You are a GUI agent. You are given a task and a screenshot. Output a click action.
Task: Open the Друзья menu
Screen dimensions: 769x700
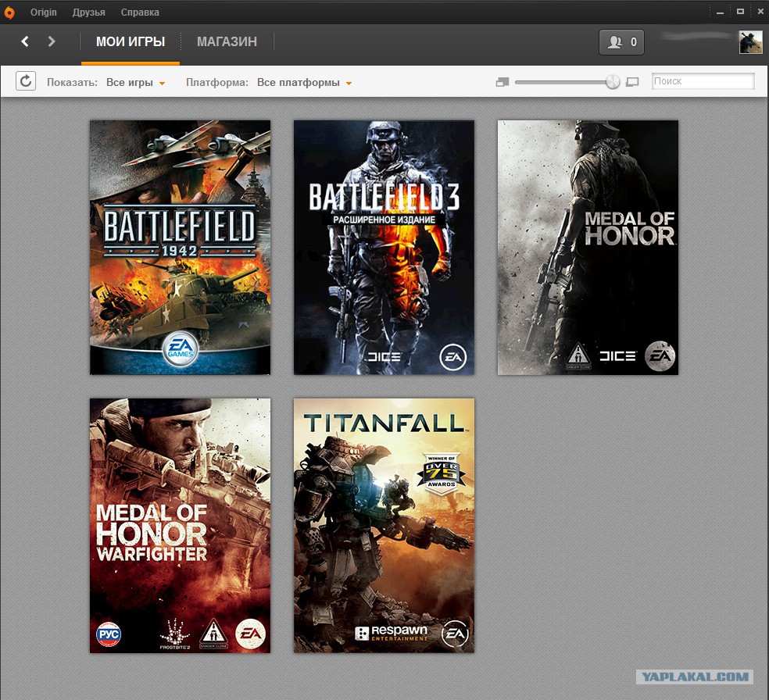[x=88, y=12]
